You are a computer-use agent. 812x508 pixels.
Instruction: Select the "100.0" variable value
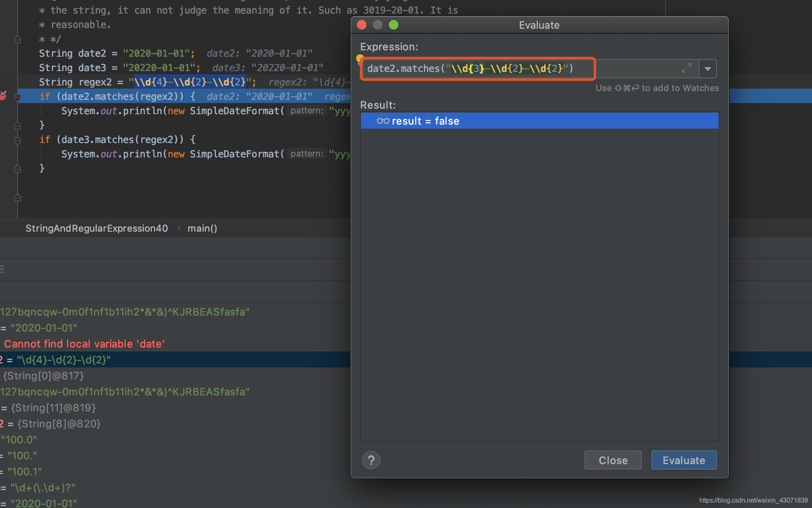click(19, 439)
